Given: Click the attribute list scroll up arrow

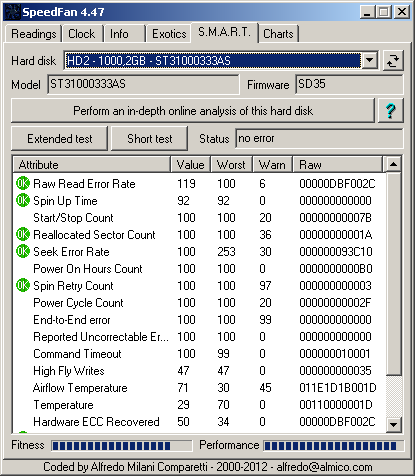Looking at the screenshot, I should coord(394,164).
